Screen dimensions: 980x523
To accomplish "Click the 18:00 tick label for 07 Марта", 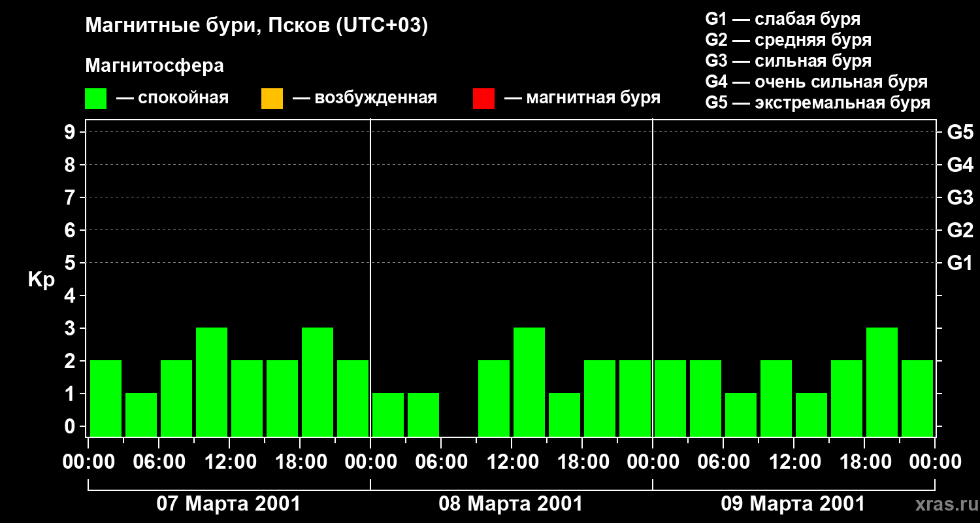I will pyautogui.click(x=300, y=462).
